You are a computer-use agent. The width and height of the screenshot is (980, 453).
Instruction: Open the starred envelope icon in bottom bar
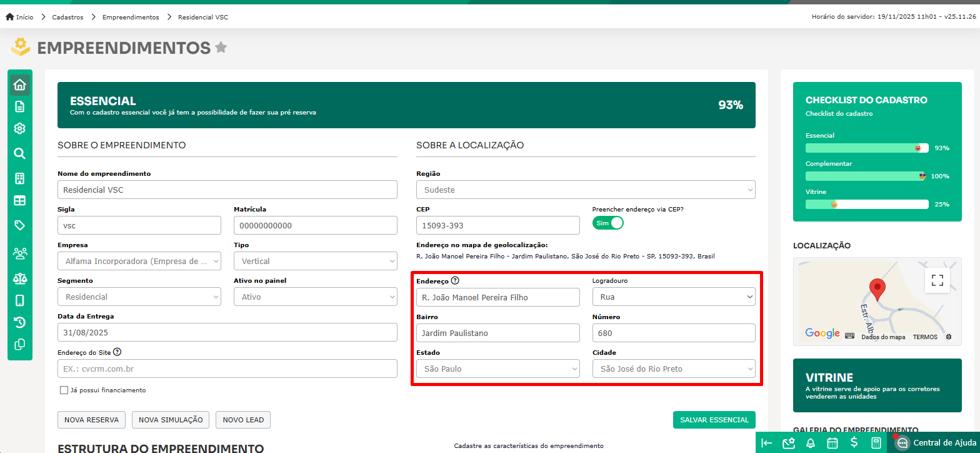coord(788,443)
